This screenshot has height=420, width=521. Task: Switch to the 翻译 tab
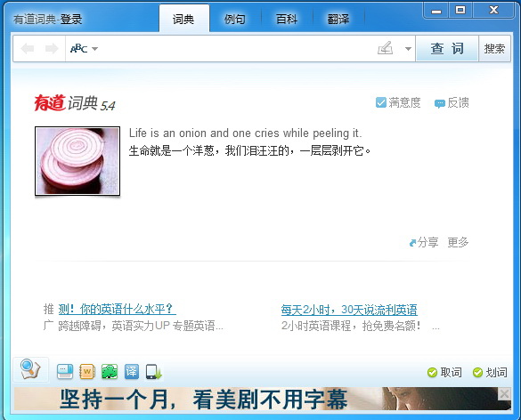point(338,20)
